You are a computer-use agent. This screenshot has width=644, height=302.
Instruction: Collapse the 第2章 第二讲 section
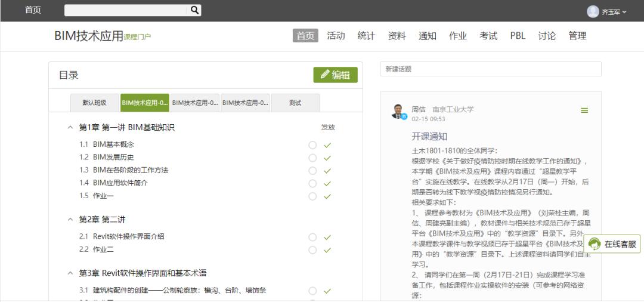pyautogui.click(x=70, y=220)
